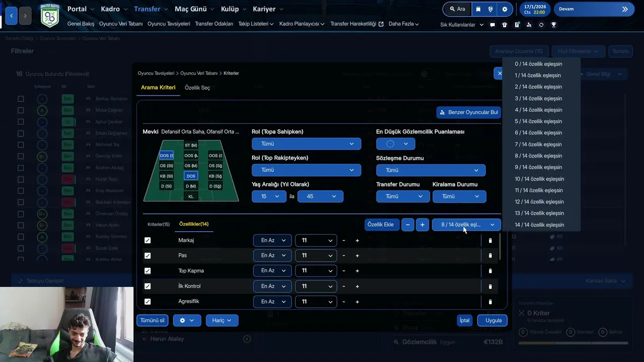Open the Transfer Durumu dropdown
The width and height of the screenshot is (644, 362).
[x=403, y=197]
